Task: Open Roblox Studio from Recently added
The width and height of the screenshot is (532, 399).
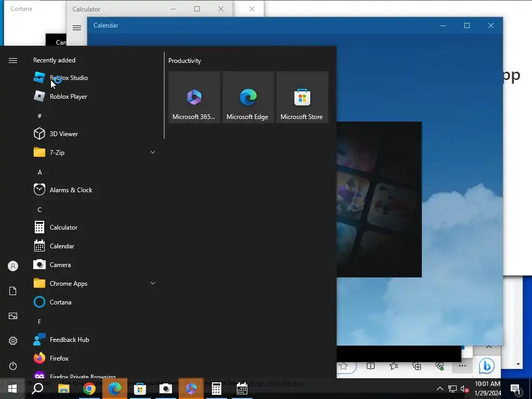Action: 95,78
